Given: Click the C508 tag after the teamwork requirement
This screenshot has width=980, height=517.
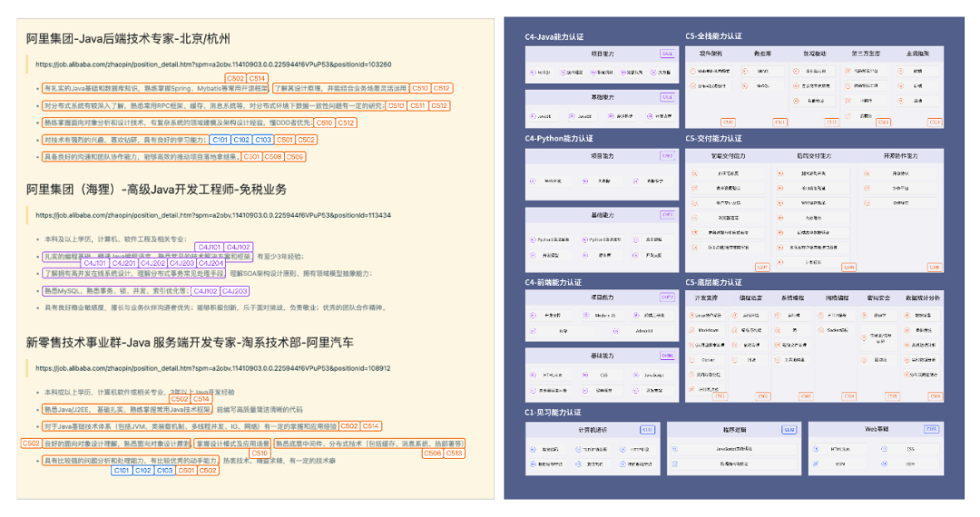Looking at the screenshot, I should (273, 157).
